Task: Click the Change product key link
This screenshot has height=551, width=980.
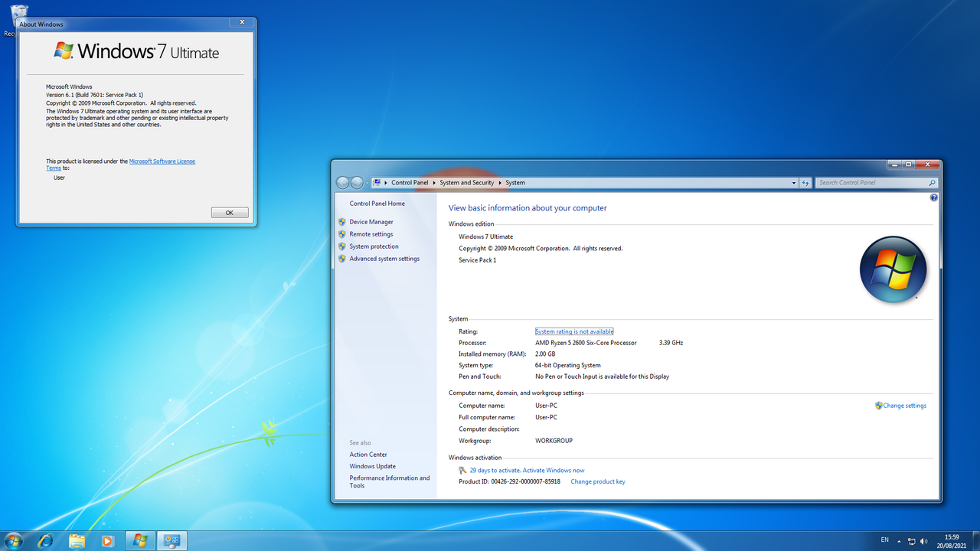Action: pos(598,481)
